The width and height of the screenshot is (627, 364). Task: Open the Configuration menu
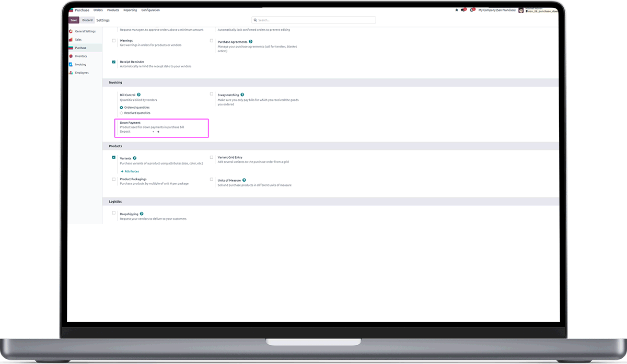pyautogui.click(x=150, y=10)
